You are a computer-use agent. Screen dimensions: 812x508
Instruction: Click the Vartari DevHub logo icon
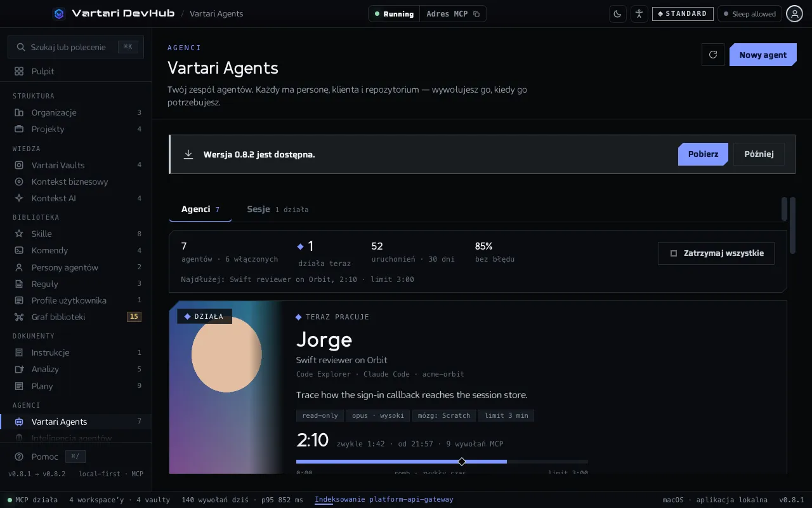click(59, 13)
